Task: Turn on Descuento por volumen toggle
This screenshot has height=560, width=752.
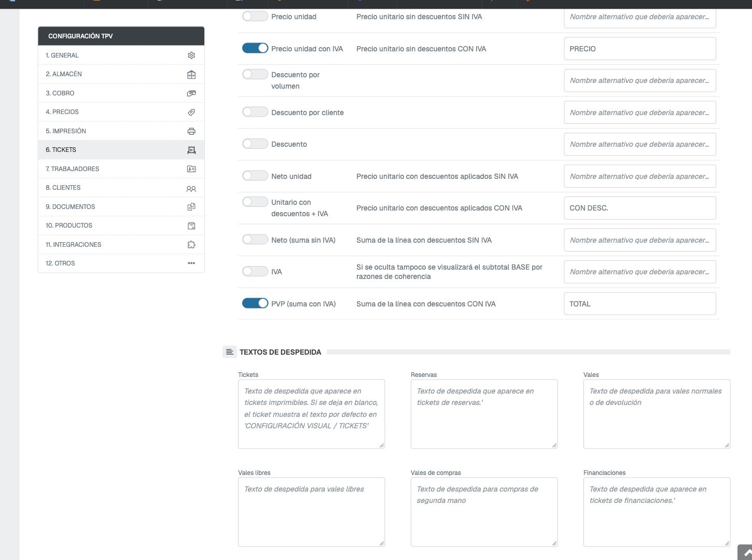Action: coord(255,74)
